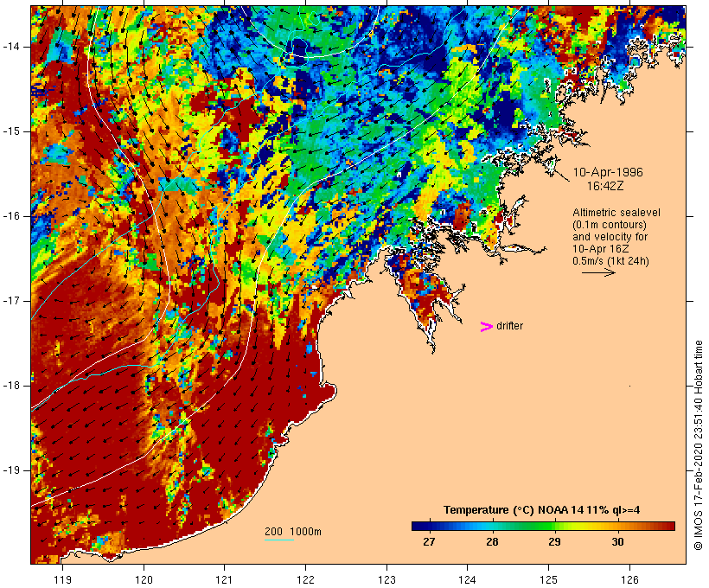Click the latitude axis label '-17'

coord(11,301)
